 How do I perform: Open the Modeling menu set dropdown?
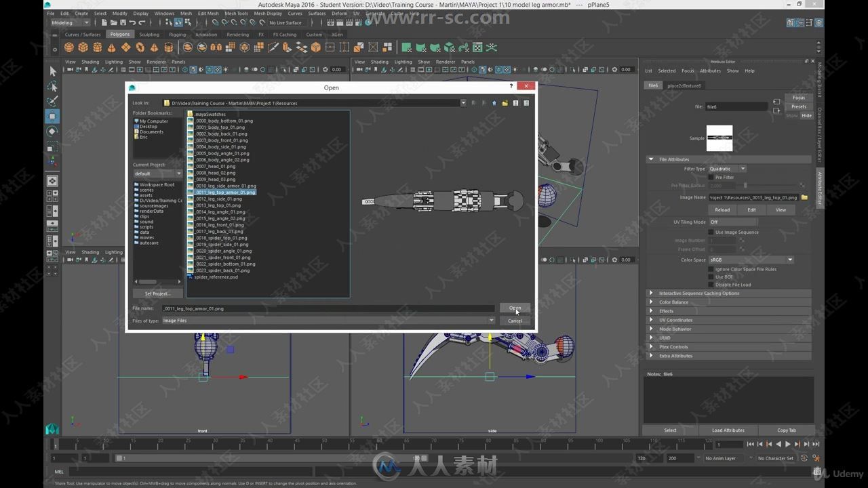tap(70, 22)
